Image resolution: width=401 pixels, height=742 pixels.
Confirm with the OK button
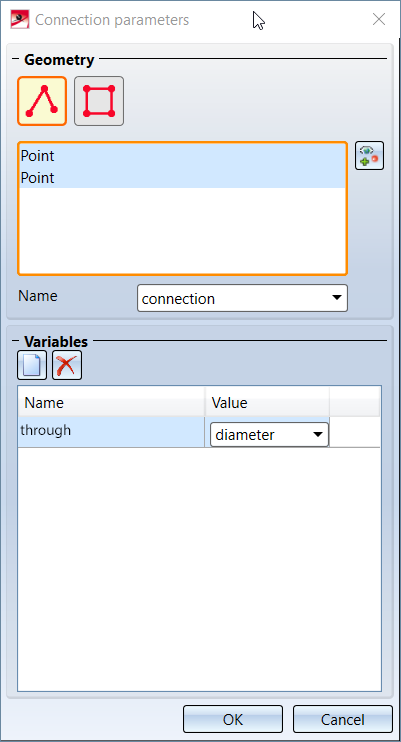coord(233,719)
